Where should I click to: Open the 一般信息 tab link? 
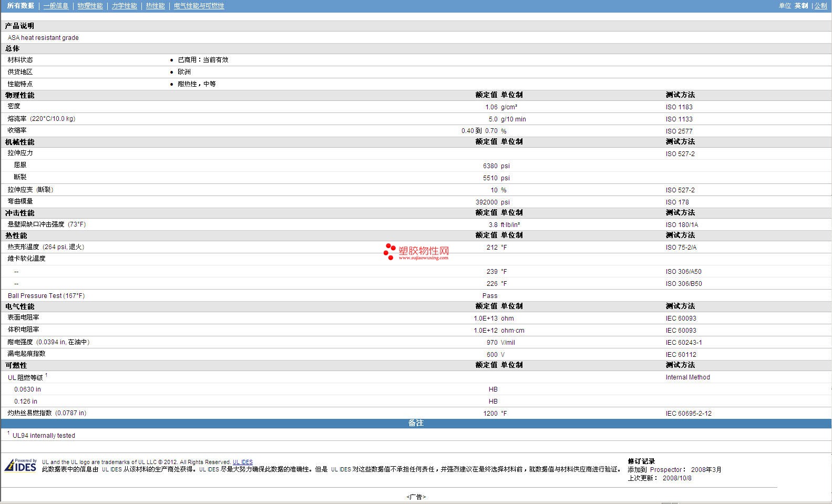(56, 6)
